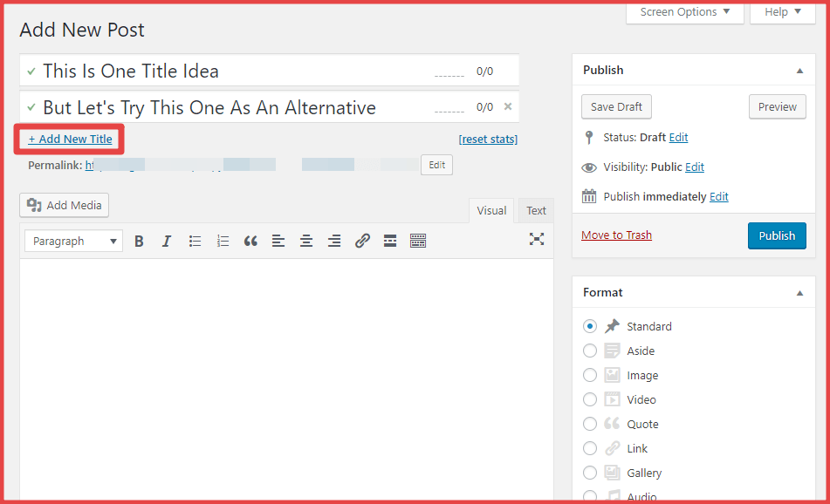
Task: Open the Paragraph style dropdown
Action: pyautogui.click(x=73, y=242)
